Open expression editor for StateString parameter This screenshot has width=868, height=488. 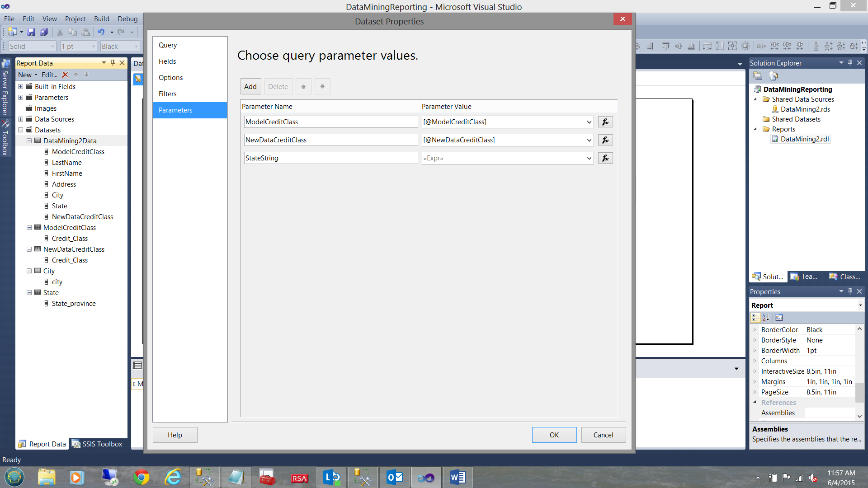pos(605,158)
